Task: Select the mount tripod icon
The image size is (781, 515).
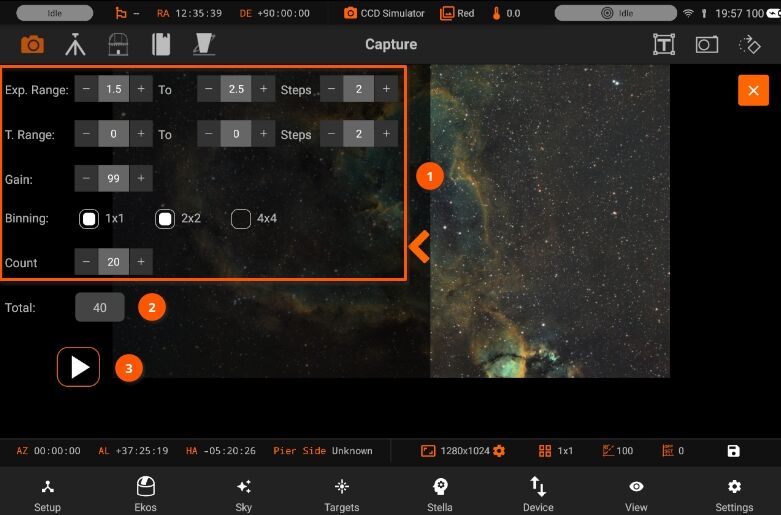Action: pyautogui.click(x=75, y=44)
